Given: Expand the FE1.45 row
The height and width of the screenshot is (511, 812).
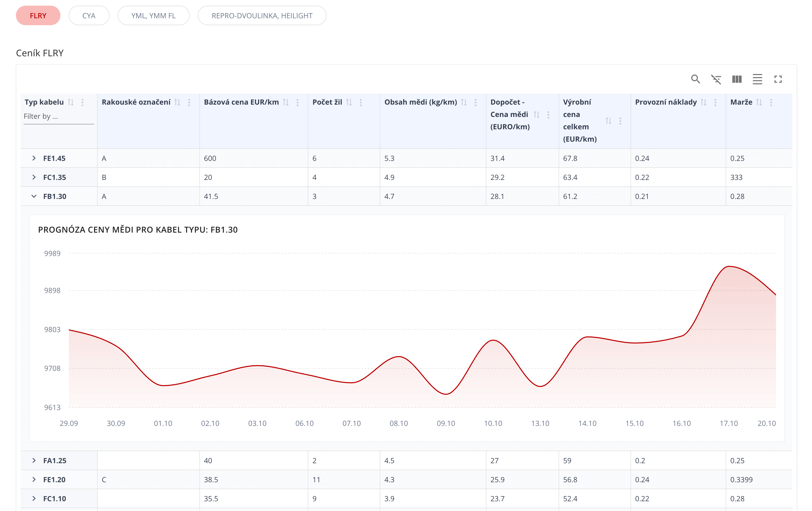Looking at the screenshot, I should pos(34,158).
